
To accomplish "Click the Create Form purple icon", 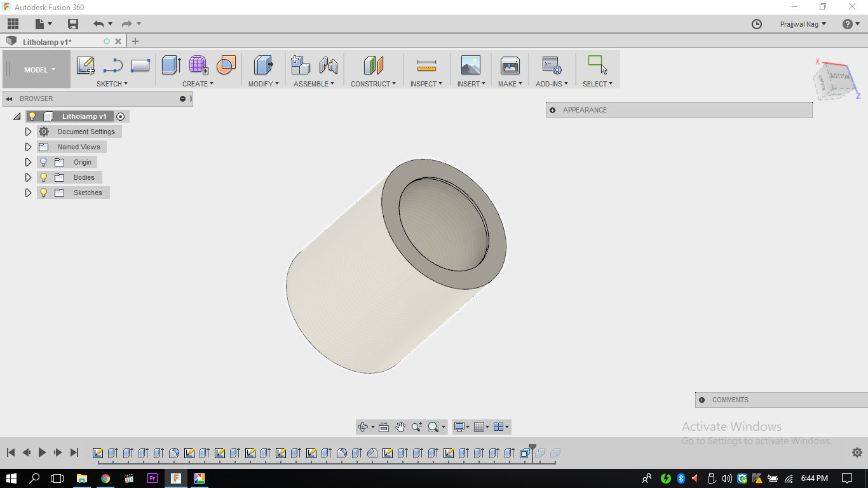I will (198, 65).
